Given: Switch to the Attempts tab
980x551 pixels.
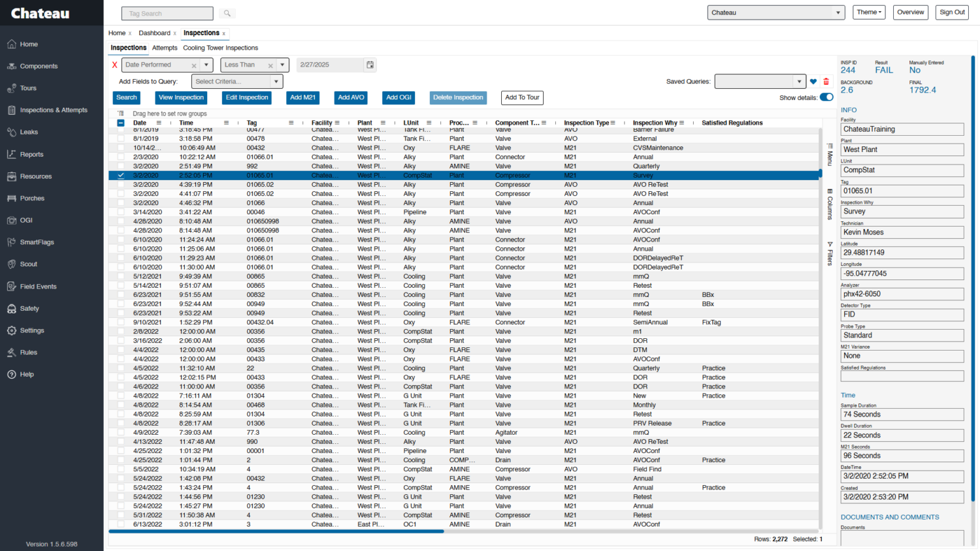Looking at the screenshot, I should coord(165,48).
